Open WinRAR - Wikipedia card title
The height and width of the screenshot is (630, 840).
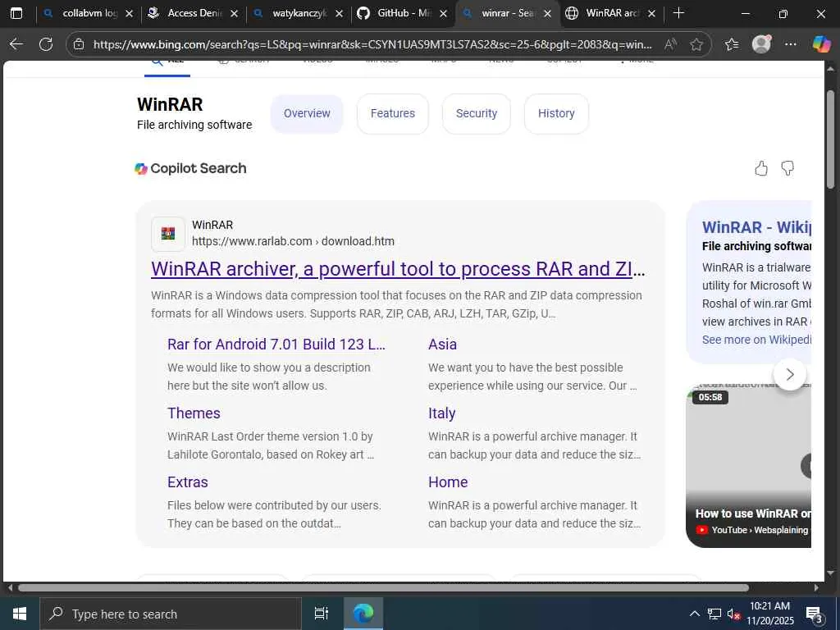tap(756, 227)
